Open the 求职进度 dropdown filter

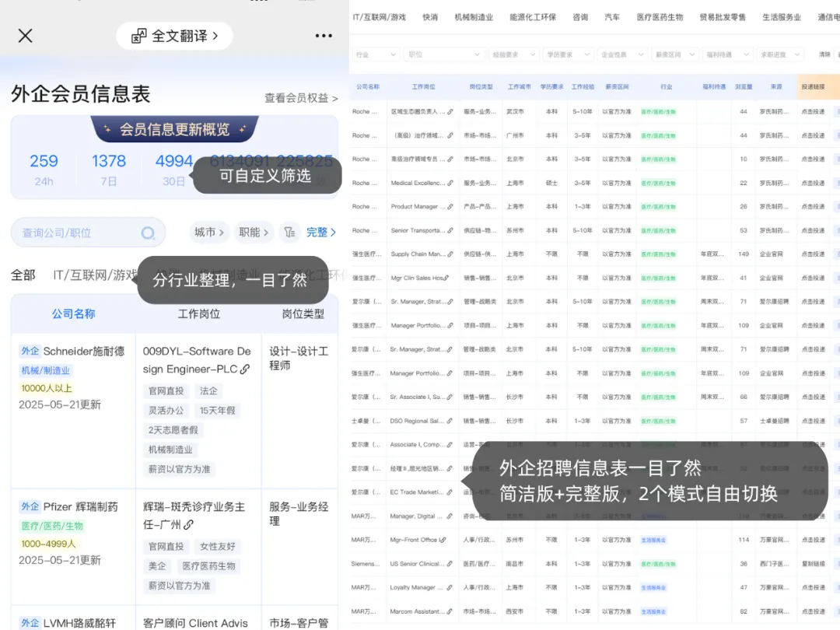point(780,54)
